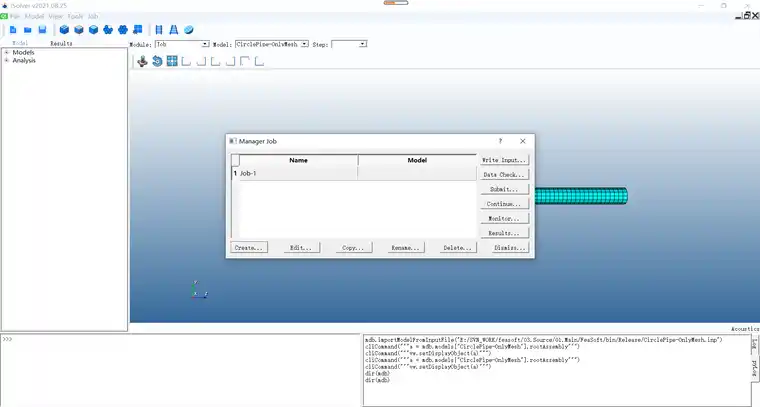Open the Module dropdown showing Job
The height and width of the screenshot is (407, 760).
click(x=182, y=44)
